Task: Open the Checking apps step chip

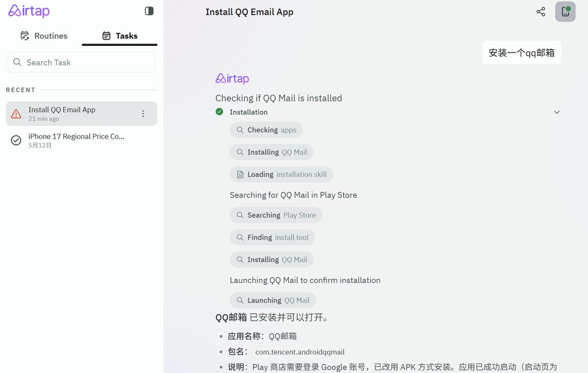Action: [266, 130]
